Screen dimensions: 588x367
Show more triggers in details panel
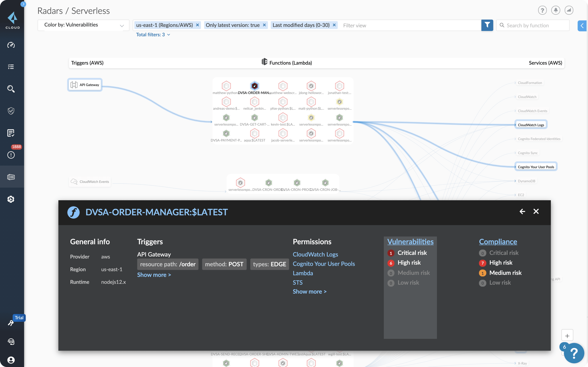coord(154,275)
